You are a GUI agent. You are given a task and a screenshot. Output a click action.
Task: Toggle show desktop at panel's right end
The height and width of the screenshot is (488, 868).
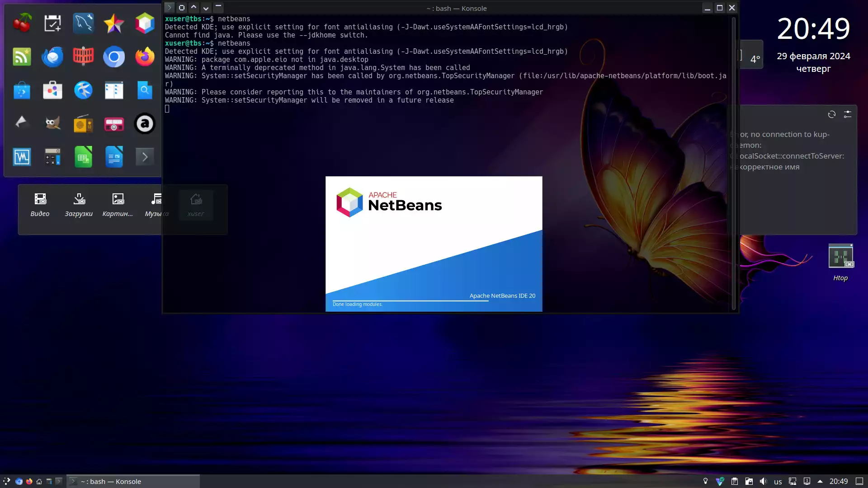(x=859, y=481)
